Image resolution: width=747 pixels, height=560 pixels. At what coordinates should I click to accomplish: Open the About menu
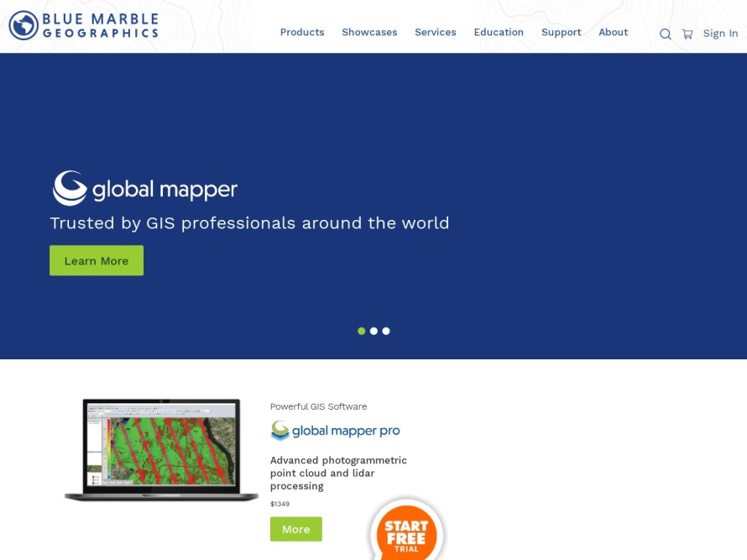(614, 32)
